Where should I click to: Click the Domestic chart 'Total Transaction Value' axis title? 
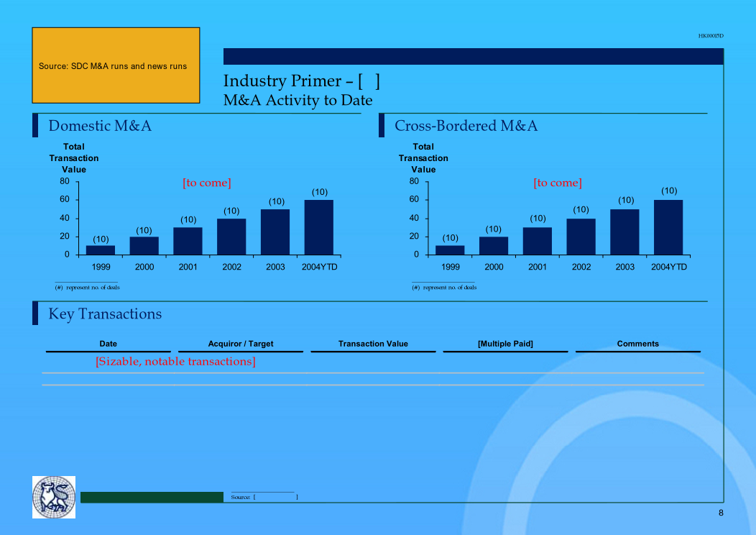coord(74,157)
